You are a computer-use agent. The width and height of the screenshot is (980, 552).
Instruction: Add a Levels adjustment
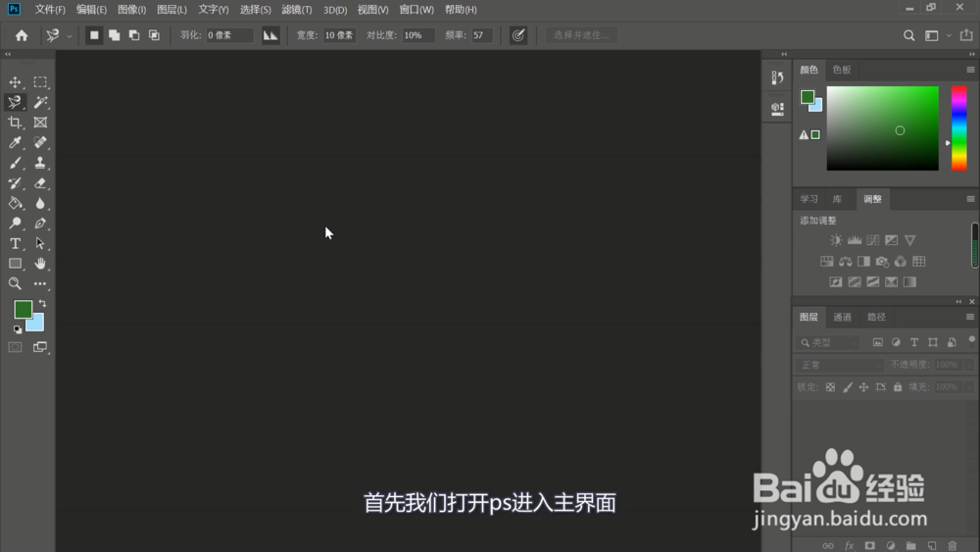click(x=855, y=240)
